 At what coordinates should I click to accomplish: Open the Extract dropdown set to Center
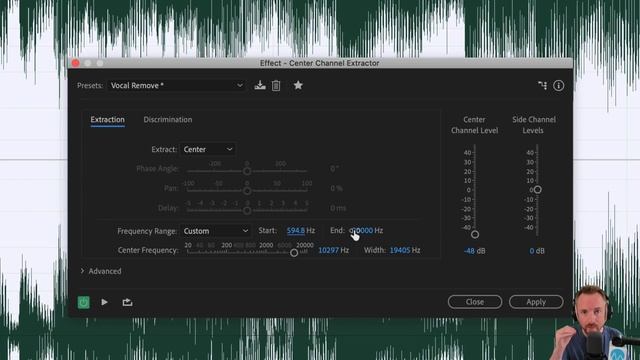(x=208, y=149)
